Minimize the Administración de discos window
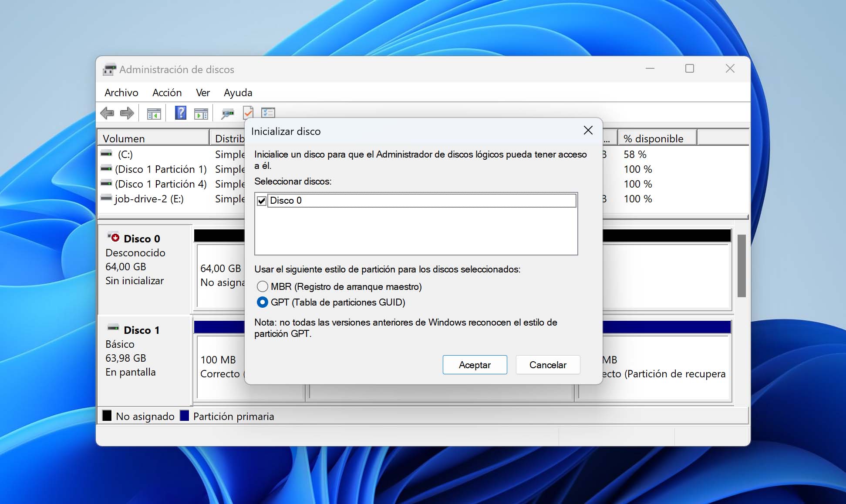This screenshot has height=504, width=846. point(650,68)
